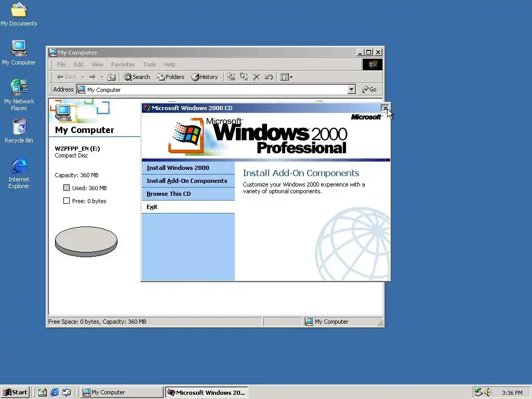Open My Documents desktop icon

click(x=19, y=14)
